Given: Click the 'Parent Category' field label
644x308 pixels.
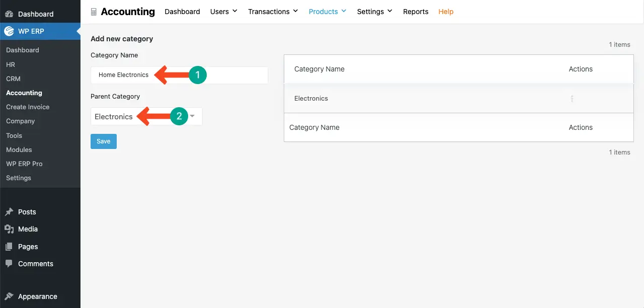Looking at the screenshot, I should tap(115, 96).
